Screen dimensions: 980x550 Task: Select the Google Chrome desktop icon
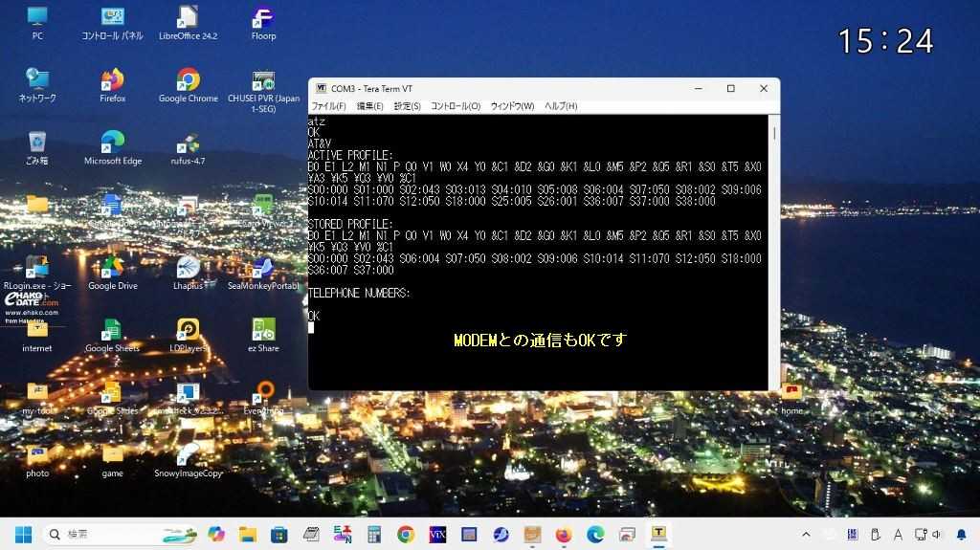[188, 82]
